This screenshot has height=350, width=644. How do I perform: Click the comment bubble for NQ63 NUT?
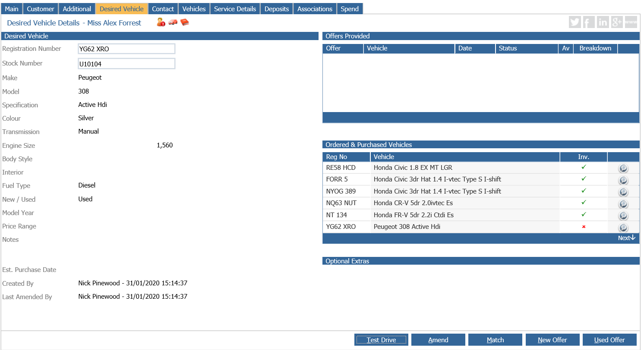click(x=623, y=203)
